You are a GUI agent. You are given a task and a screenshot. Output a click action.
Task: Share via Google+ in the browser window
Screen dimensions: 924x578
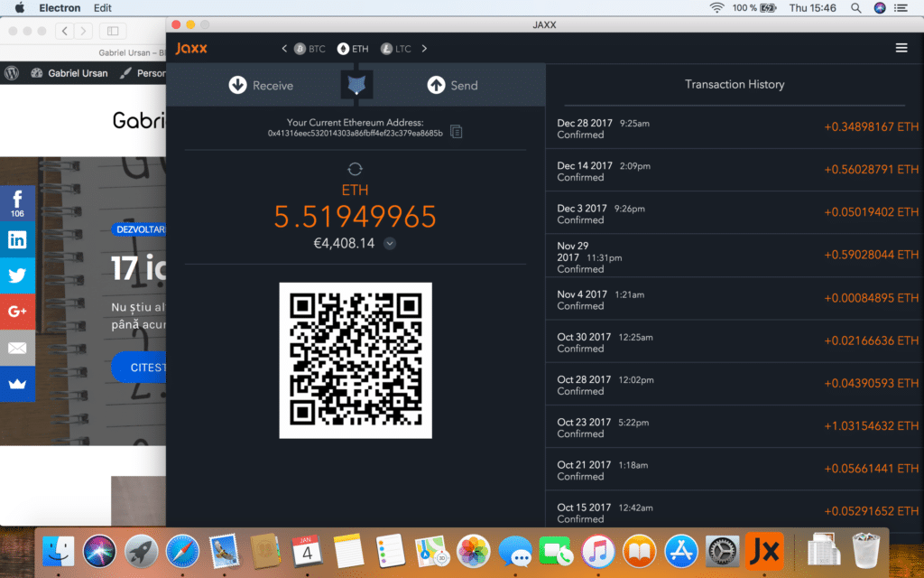click(17, 312)
